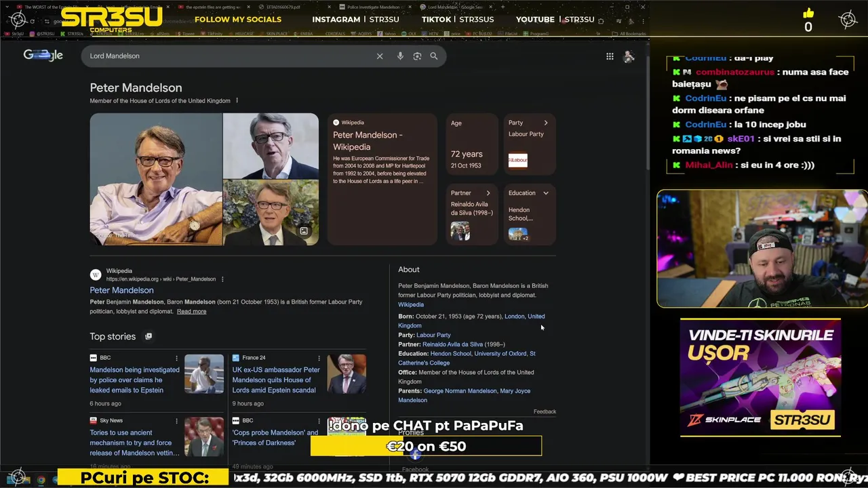
Task: Open the Google account avatar
Action: click(629, 56)
